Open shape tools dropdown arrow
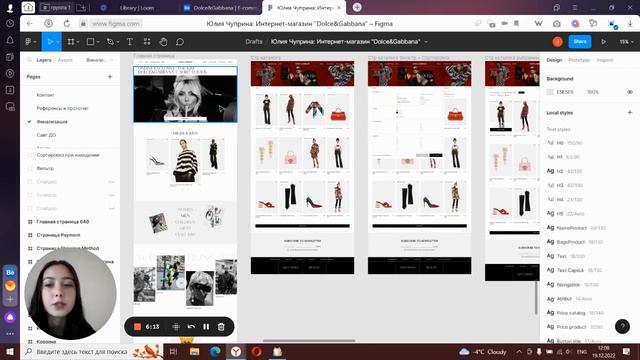Screen dimensions: 640x360 [98, 42]
